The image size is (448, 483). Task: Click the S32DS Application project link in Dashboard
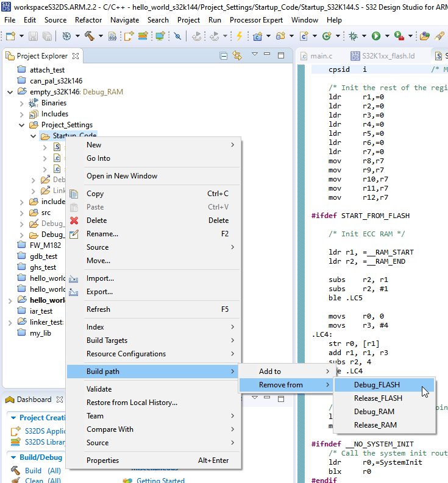pos(44,431)
